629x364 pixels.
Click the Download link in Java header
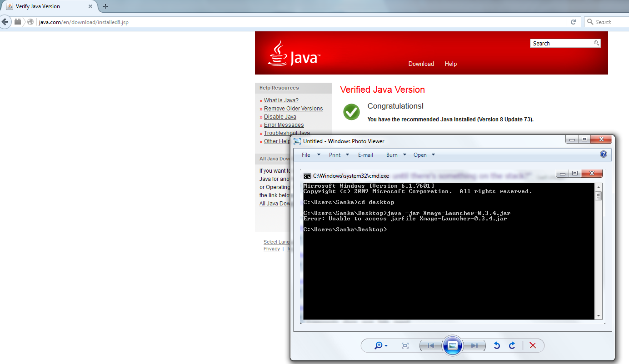click(x=421, y=64)
